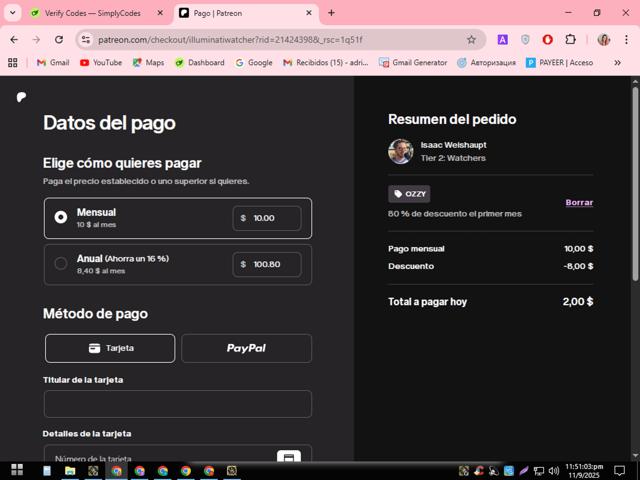Viewport: 640px width, 480px height.
Task: Go back to previous page
Action: pyautogui.click(x=14, y=40)
